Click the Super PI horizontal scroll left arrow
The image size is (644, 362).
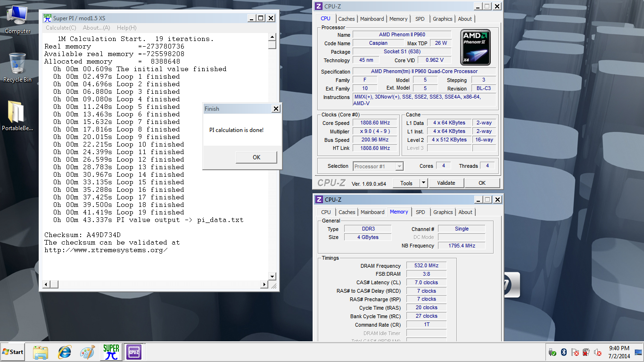coord(46,285)
